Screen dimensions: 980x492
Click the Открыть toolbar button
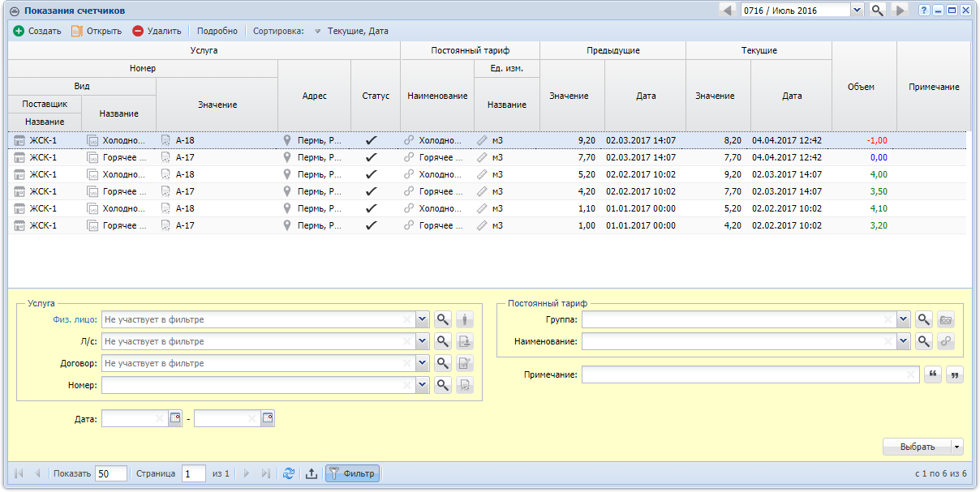coord(97,31)
